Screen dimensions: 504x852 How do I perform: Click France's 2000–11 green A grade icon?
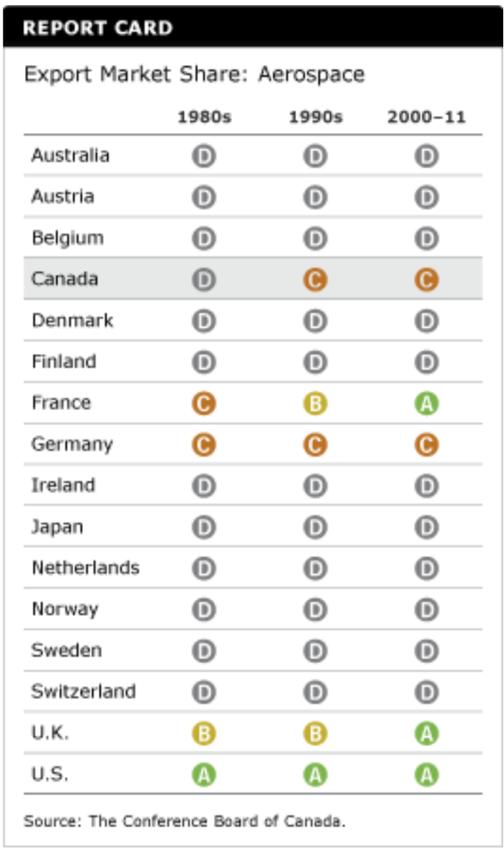(427, 404)
